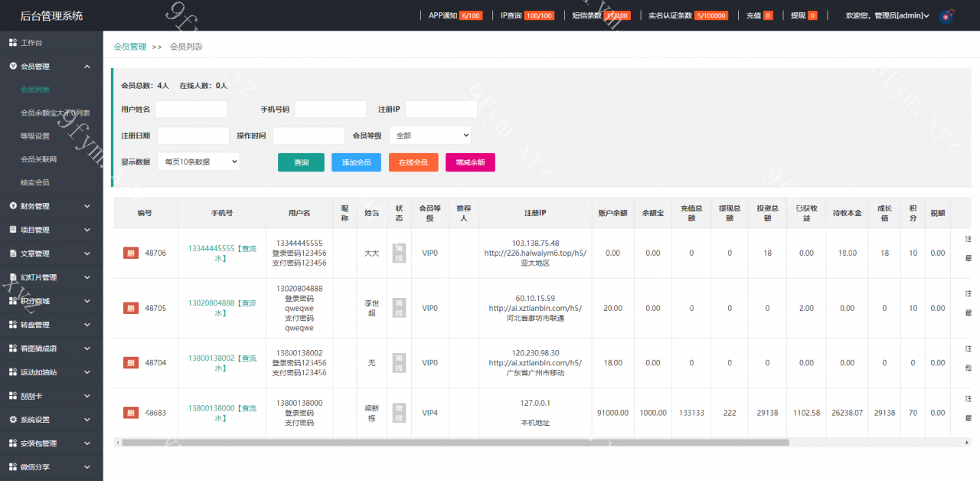Screen dimensions: 980x481
Task: Focus the 操作时间 input field
Action: pyautogui.click(x=309, y=136)
